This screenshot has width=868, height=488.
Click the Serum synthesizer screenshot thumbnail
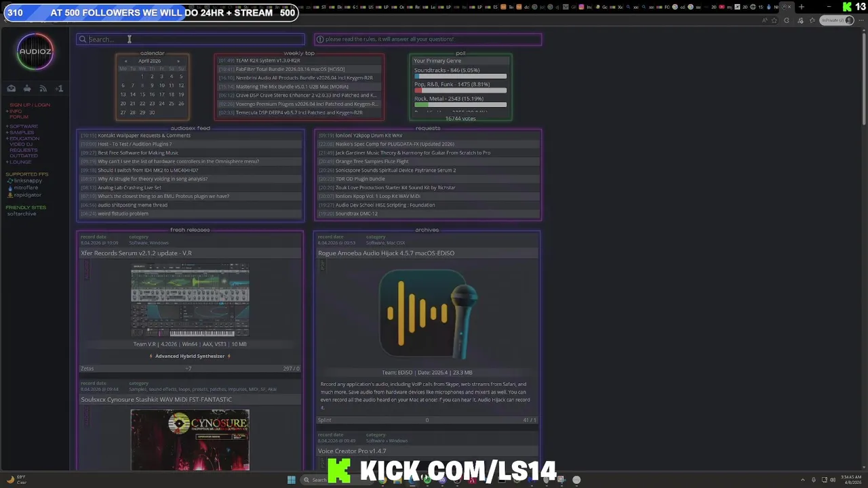pos(190,300)
